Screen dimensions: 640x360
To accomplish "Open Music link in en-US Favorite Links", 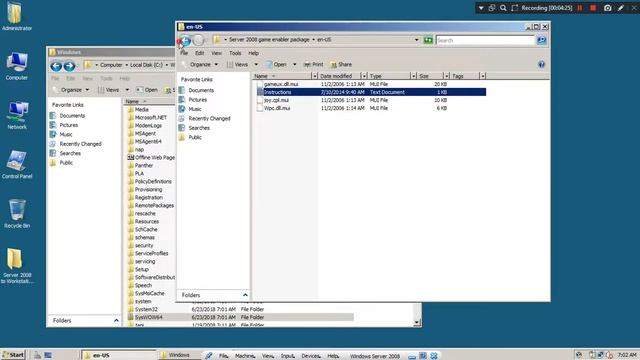I will pos(195,109).
